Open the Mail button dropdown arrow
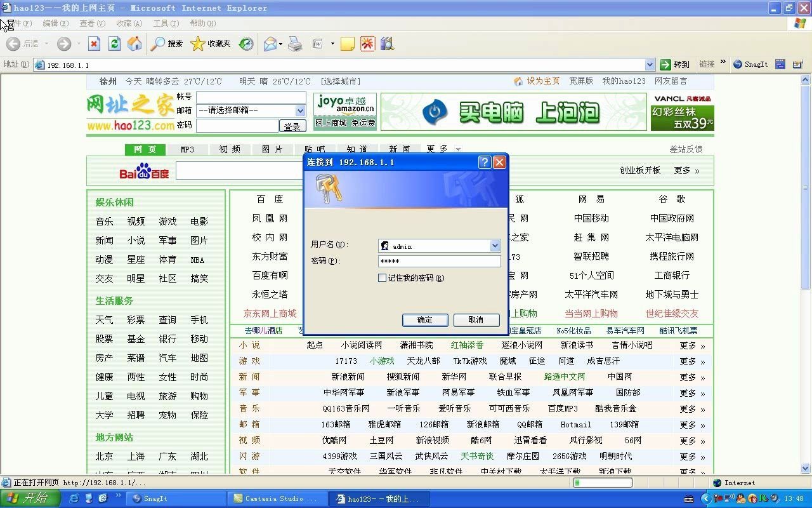Viewport: 812px width, 508px height. 280,44
